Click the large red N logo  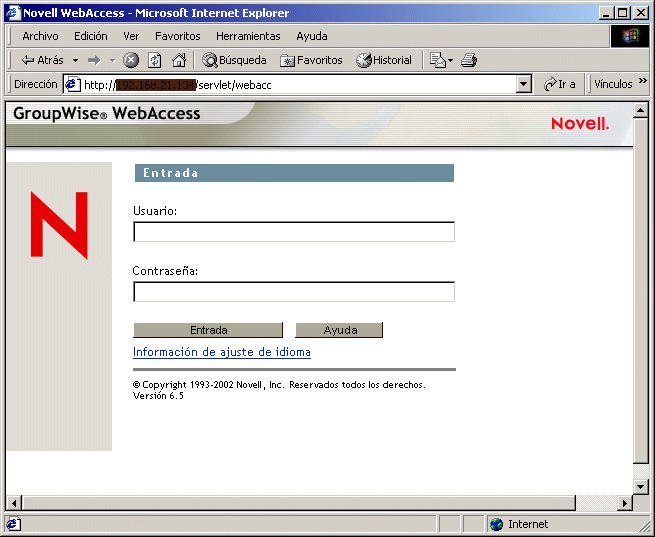point(59,225)
